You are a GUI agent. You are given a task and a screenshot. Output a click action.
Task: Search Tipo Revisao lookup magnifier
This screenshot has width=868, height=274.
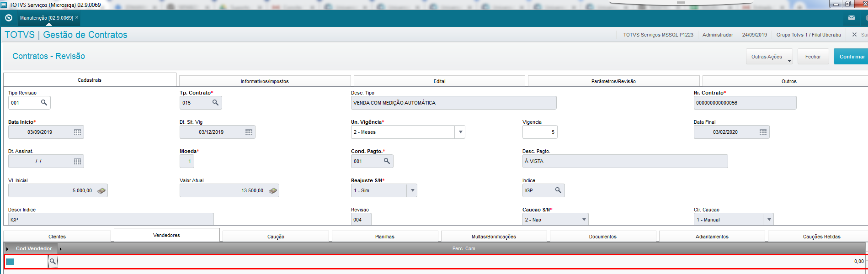tap(44, 103)
